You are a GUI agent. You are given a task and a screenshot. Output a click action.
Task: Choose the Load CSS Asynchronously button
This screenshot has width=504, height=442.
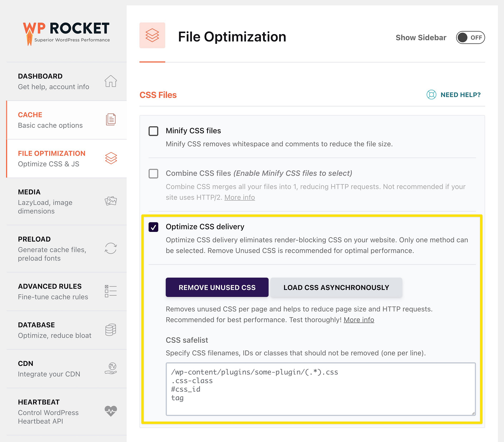point(336,287)
